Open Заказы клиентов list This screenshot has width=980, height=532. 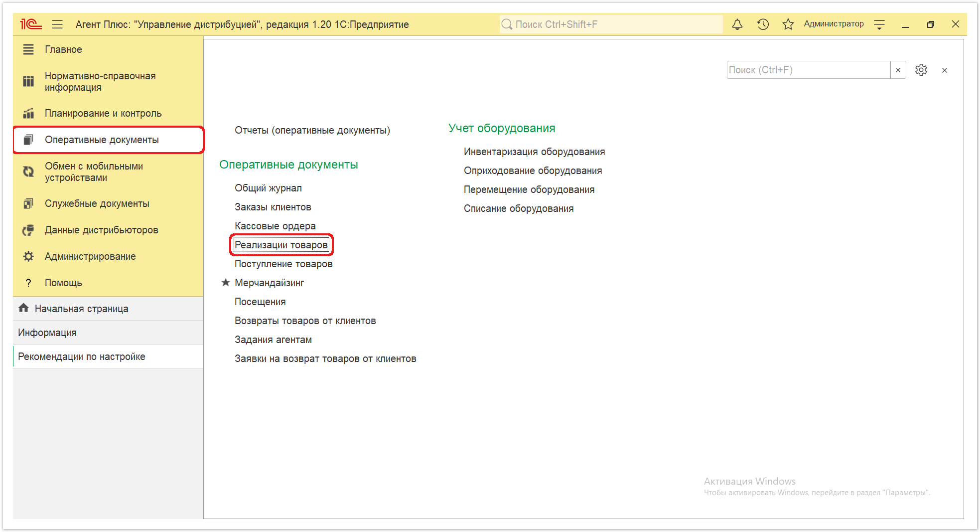click(273, 207)
